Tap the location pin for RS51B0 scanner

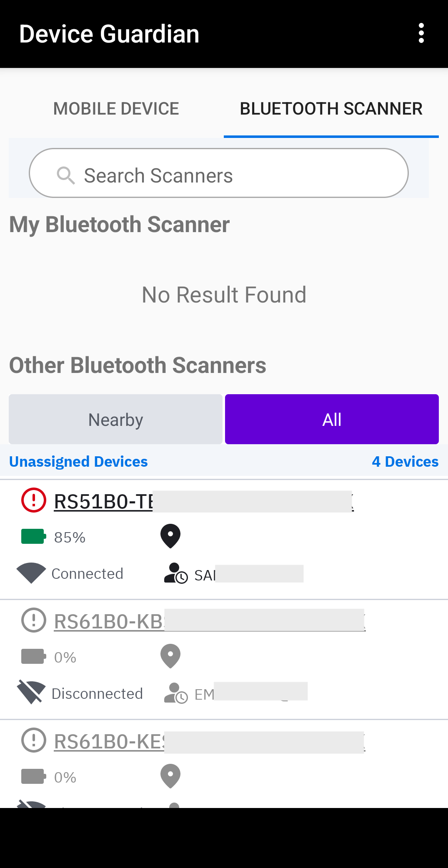click(170, 536)
